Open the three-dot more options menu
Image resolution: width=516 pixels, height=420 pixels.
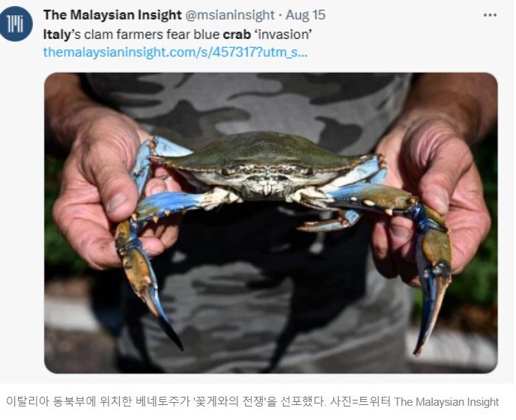pyautogui.click(x=489, y=15)
